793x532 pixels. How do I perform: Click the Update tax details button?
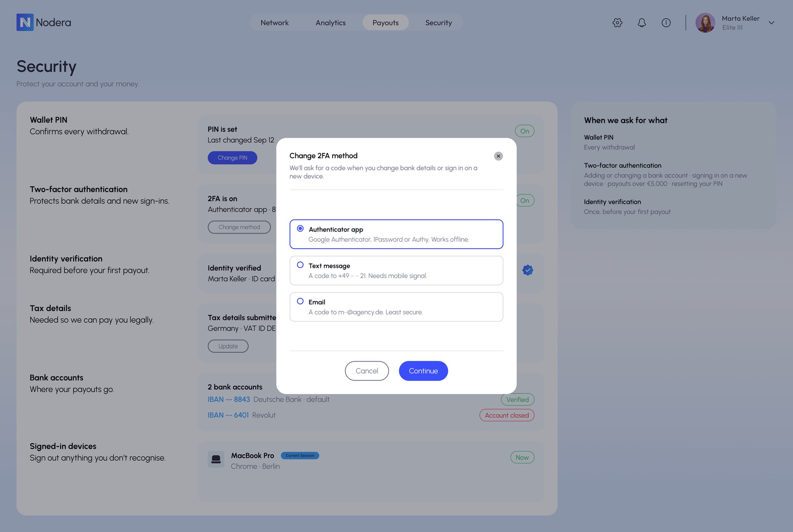228,346
